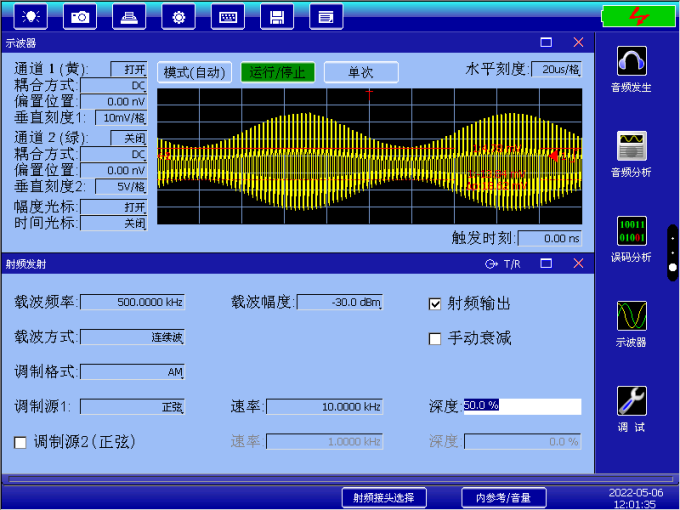
Task: Close the 射频发射 panel
Action: [578, 263]
